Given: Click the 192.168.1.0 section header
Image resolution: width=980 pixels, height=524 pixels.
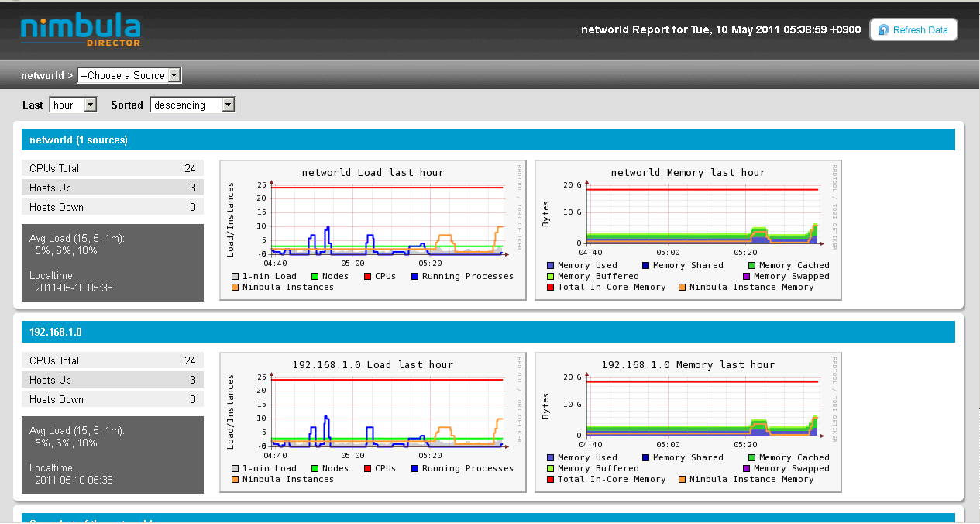Looking at the screenshot, I should (56, 333).
